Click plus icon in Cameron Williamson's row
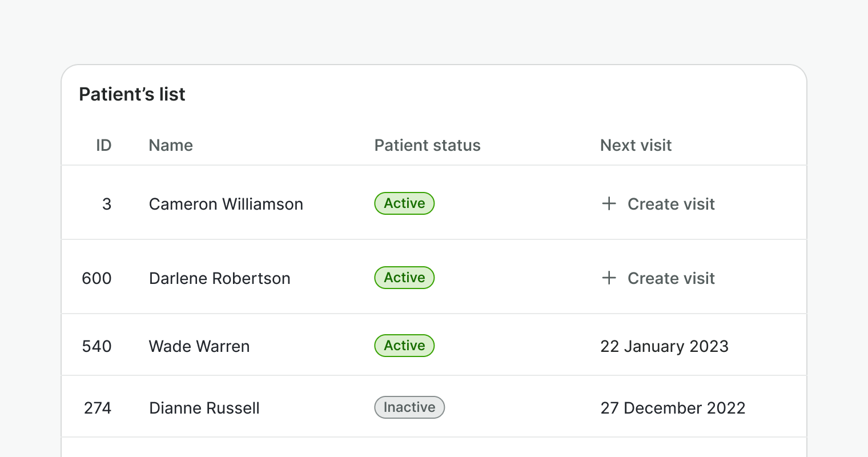The width and height of the screenshot is (868, 457). 609,203
